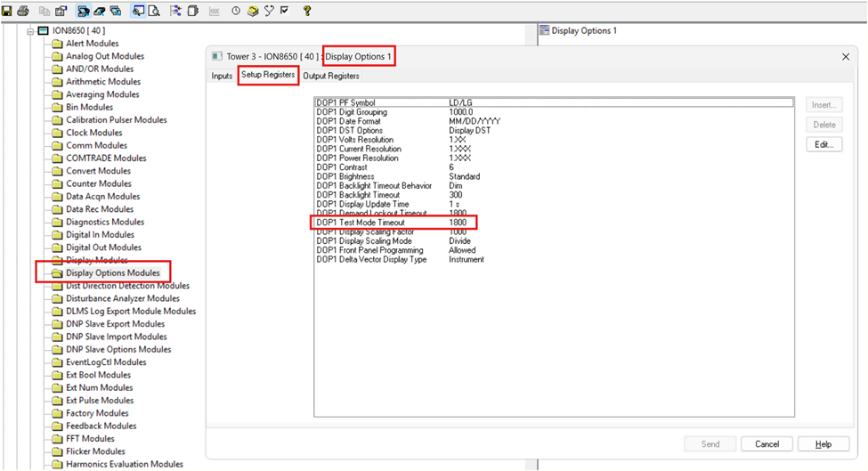Switch to the Inputs tab
The image size is (868, 471).
pyautogui.click(x=222, y=76)
